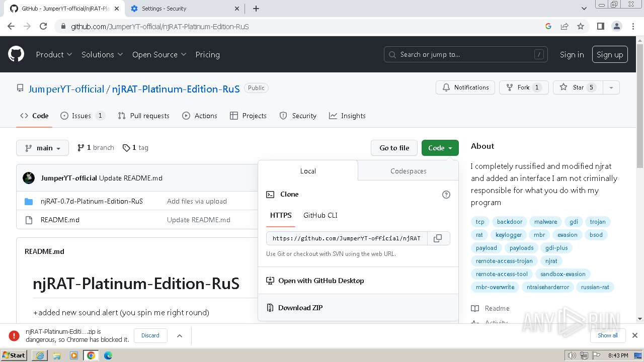The width and height of the screenshot is (644, 362).
Task: Select GitHub CLI clone option
Action: tap(320, 215)
